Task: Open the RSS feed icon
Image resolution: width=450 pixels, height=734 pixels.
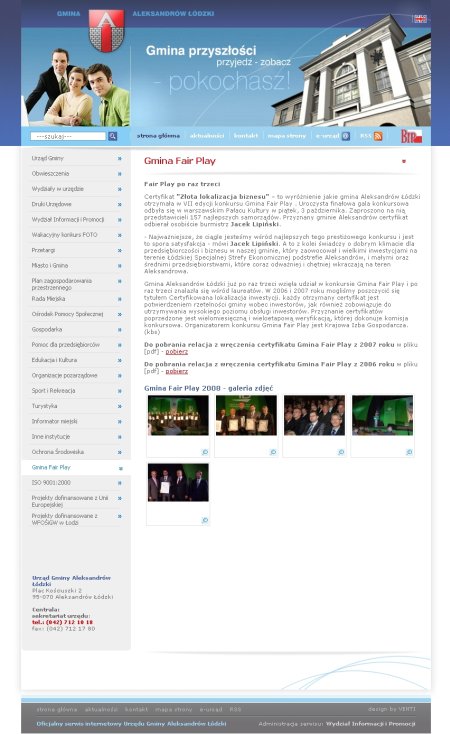Action: click(378, 136)
